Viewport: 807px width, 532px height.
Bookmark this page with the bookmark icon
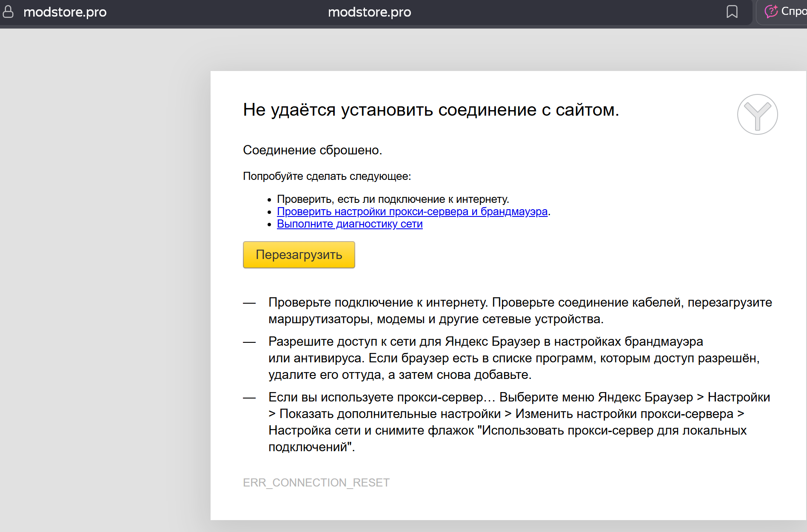[x=732, y=12]
